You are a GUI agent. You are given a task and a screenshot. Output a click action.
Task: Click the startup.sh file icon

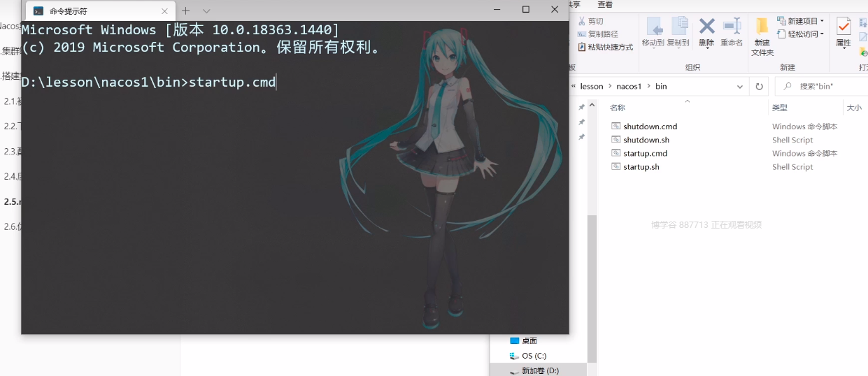(x=616, y=166)
